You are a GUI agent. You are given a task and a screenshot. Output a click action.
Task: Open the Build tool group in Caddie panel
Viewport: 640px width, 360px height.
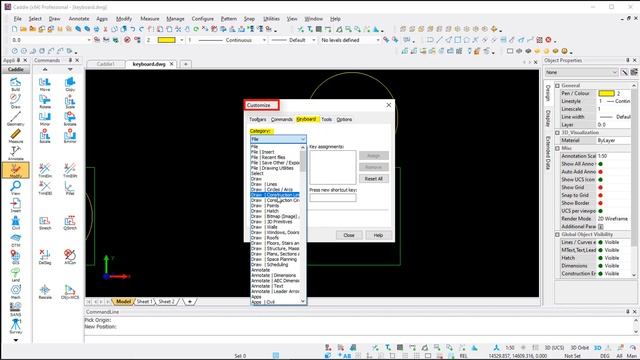point(16,84)
